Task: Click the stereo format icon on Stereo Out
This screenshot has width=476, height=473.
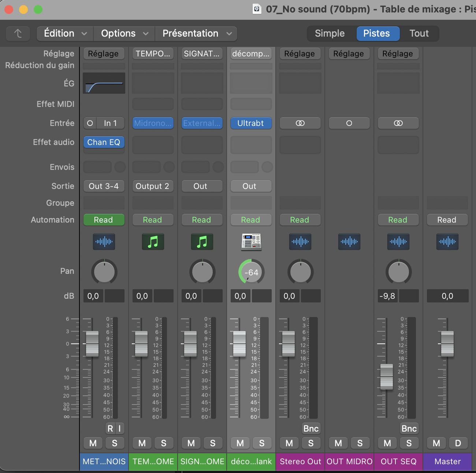Action: (300, 123)
